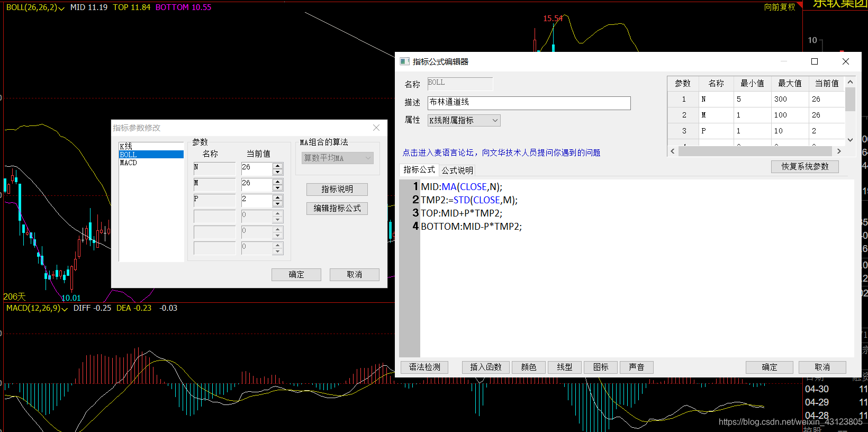Decrease M parameter value with down spinner
Screen dimensions: 868x432
[x=278, y=188]
